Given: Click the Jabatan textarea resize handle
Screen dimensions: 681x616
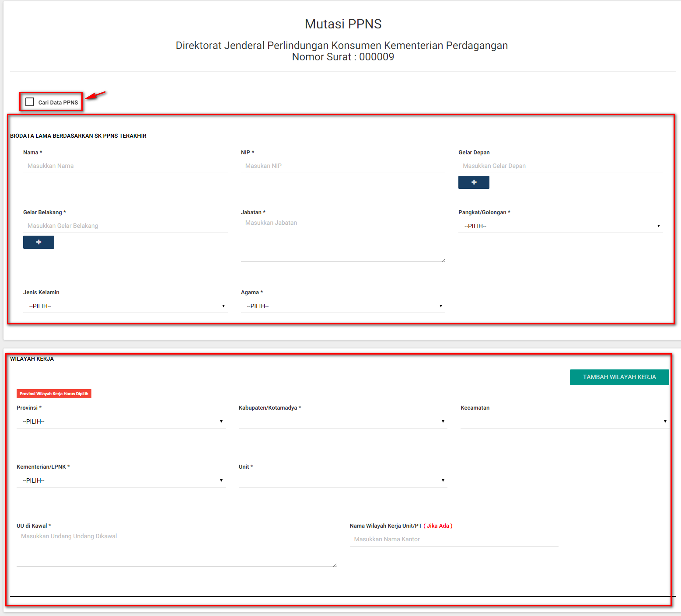Looking at the screenshot, I should 444,260.
